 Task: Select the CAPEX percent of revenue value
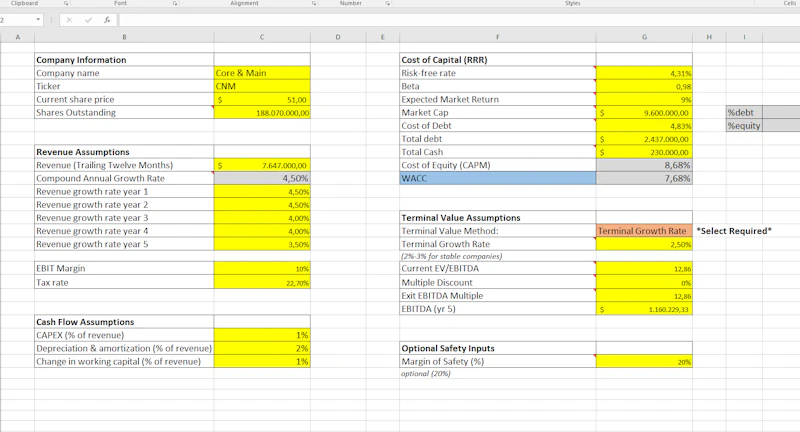262,335
